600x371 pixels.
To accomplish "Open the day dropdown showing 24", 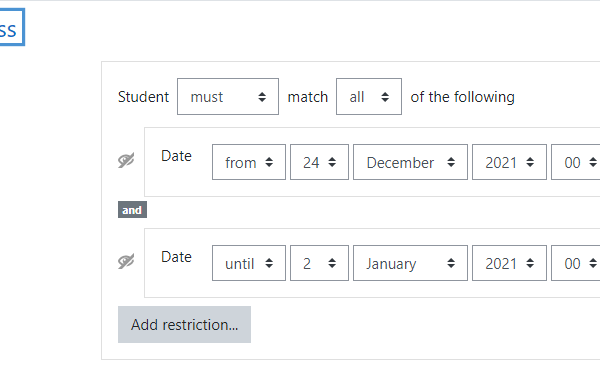I will pyautogui.click(x=319, y=162).
